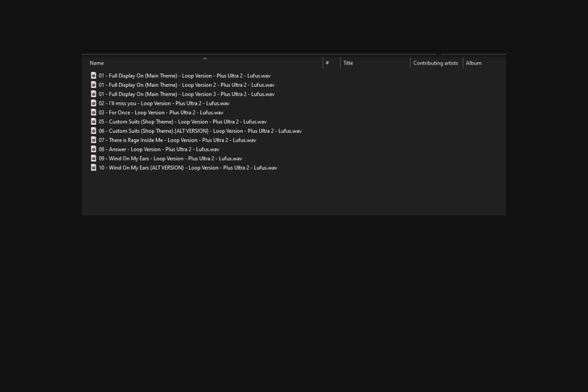Image resolution: width=588 pixels, height=392 pixels.
Task: Click the file icon beside 02 - I'll miss you
Action: [x=94, y=103]
